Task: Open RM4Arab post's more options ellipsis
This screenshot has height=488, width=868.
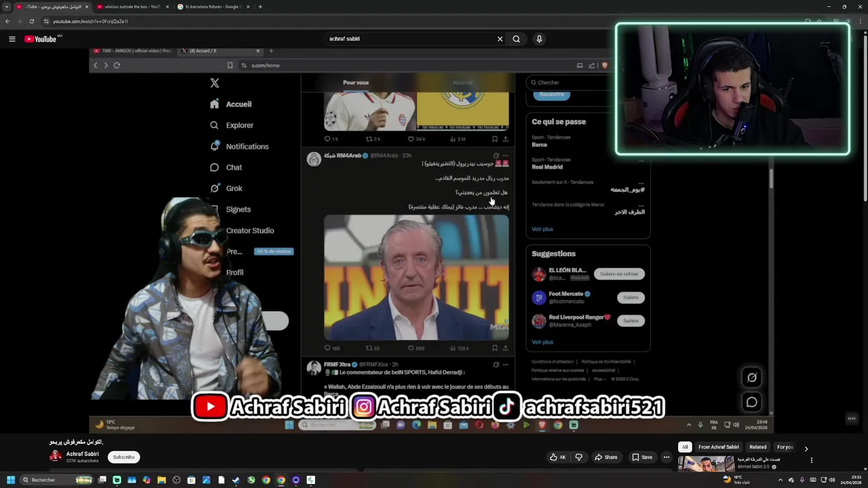Action: [505, 156]
